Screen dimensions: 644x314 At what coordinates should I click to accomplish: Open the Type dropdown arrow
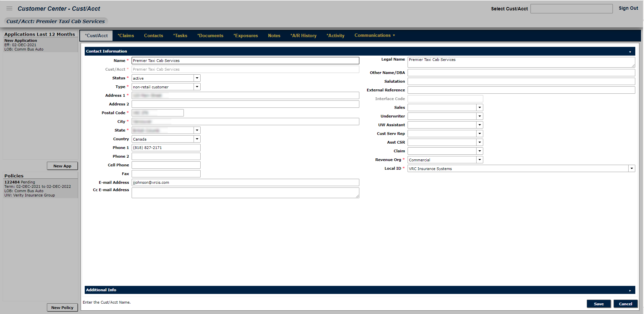coord(197,87)
